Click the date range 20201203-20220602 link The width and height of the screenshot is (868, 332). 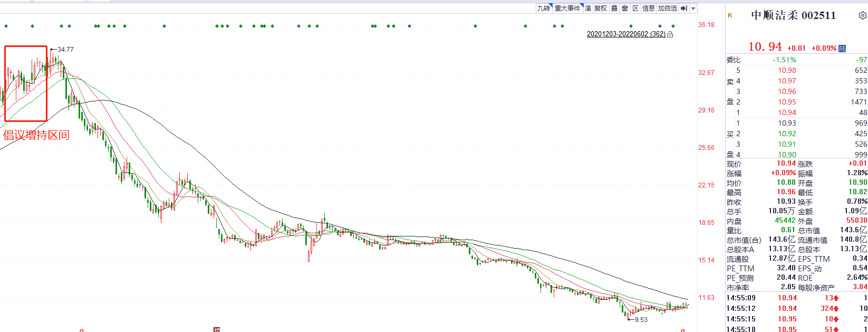coord(626,34)
